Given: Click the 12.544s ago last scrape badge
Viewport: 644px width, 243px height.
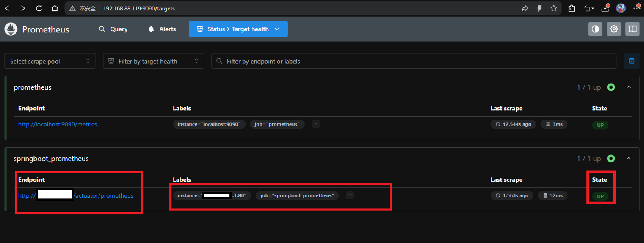Looking at the screenshot, I should pos(513,124).
